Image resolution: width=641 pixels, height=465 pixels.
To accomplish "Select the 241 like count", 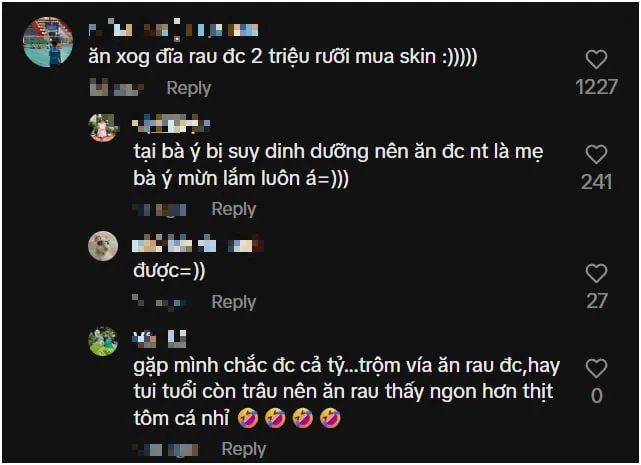I will pos(596,182).
